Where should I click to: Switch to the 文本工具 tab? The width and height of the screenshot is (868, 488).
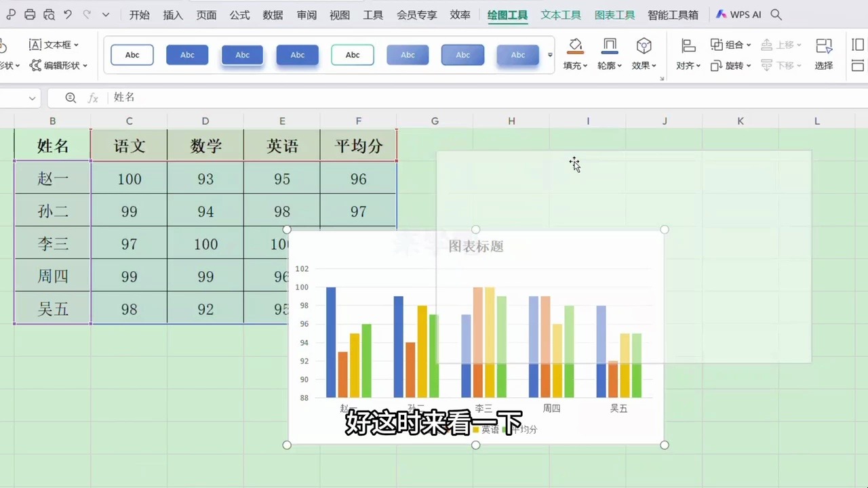pos(561,14)
